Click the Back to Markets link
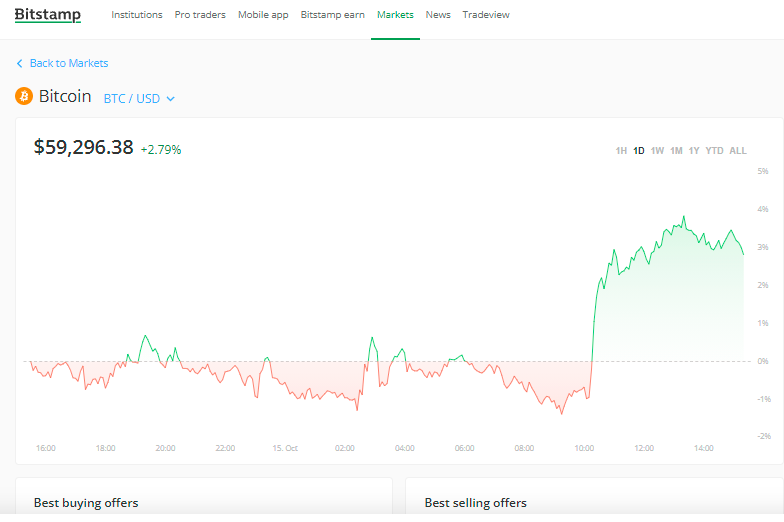Image resolution: width=784 pixels, height=522 pixels. 68,63
